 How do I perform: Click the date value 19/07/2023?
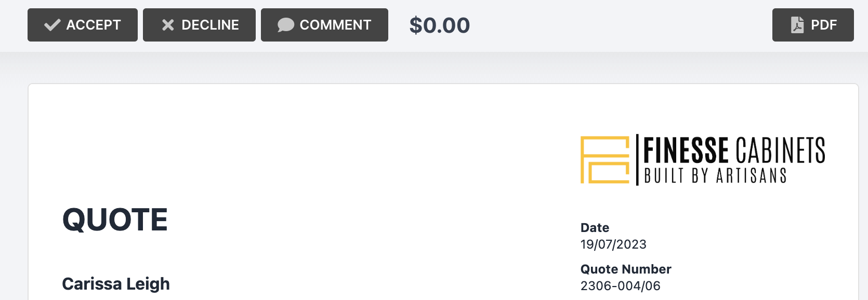(613, 244)
